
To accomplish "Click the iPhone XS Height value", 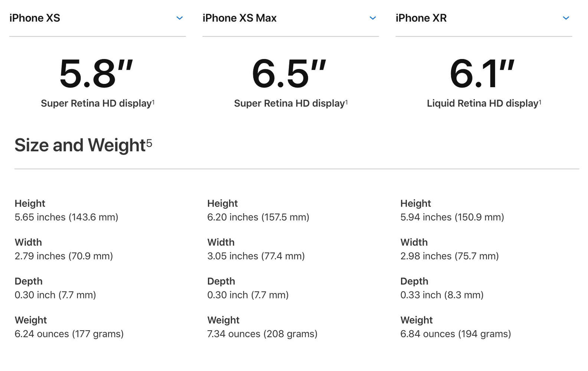I will 66,217.
